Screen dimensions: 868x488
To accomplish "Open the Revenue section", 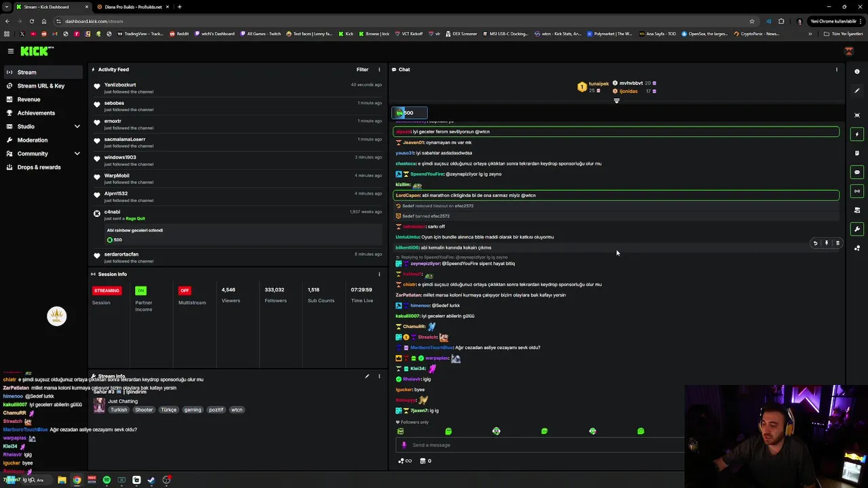I will tap(43, 99).
